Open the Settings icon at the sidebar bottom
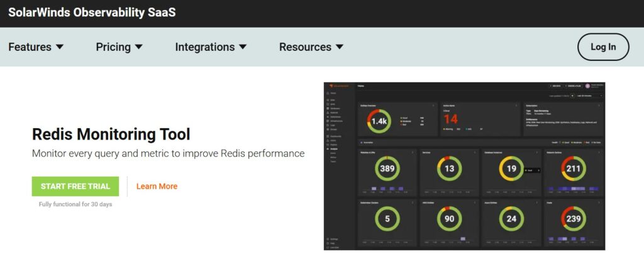The image size is (644, 266). coord(329,239)
